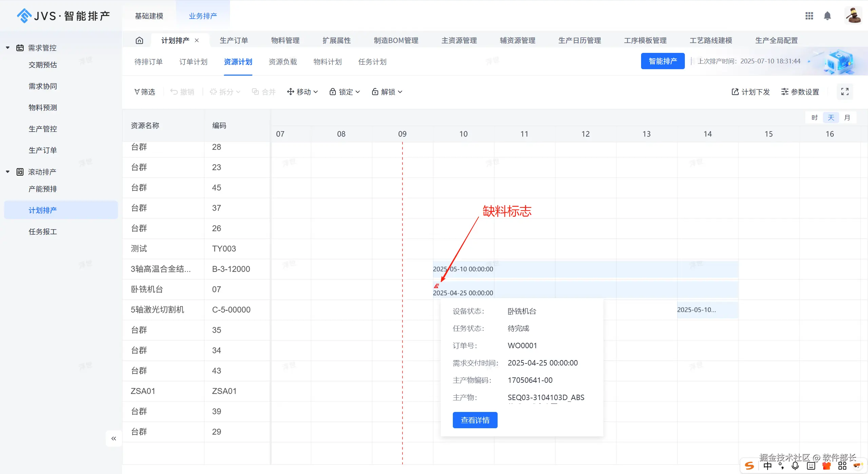Click the fullscreen expand icon
The image size is (868, 474).
pos(845,92)
